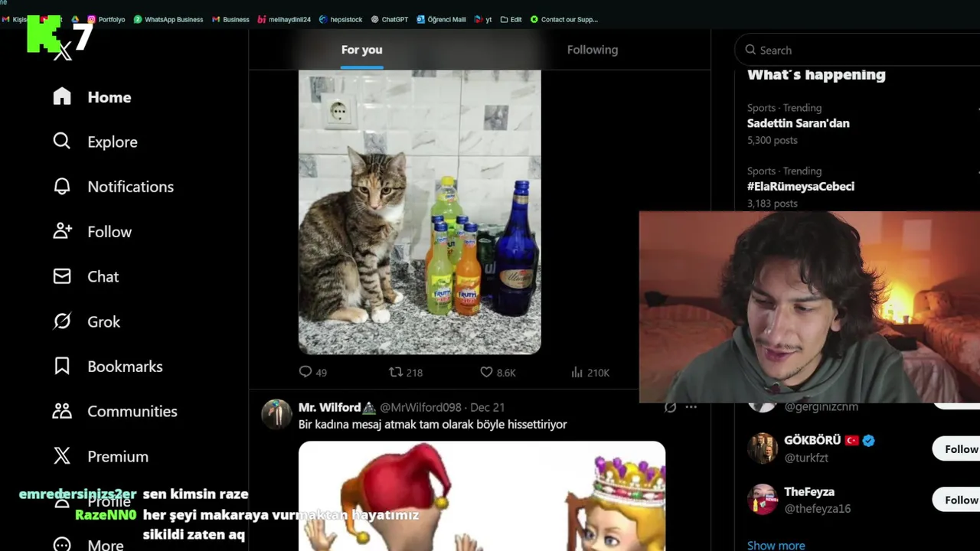The height and width of the screenshot is (551, 980).
Task: Click the 5,300 posts count text
Action: click(772, 140)
